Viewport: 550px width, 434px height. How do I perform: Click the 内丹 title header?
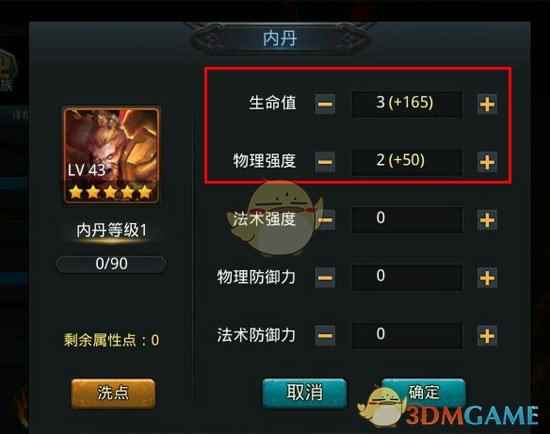pyautogui.click(x=280, y=39)
